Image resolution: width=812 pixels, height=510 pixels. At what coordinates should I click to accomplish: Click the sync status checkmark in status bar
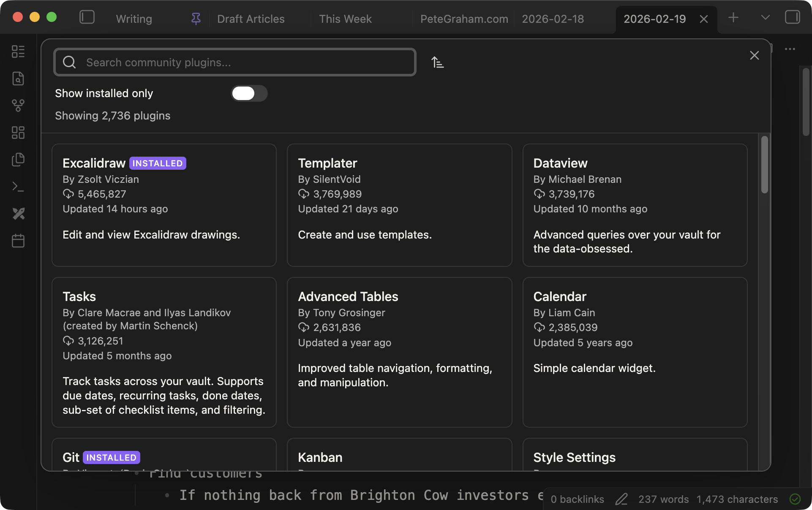(x=794, y=499)
